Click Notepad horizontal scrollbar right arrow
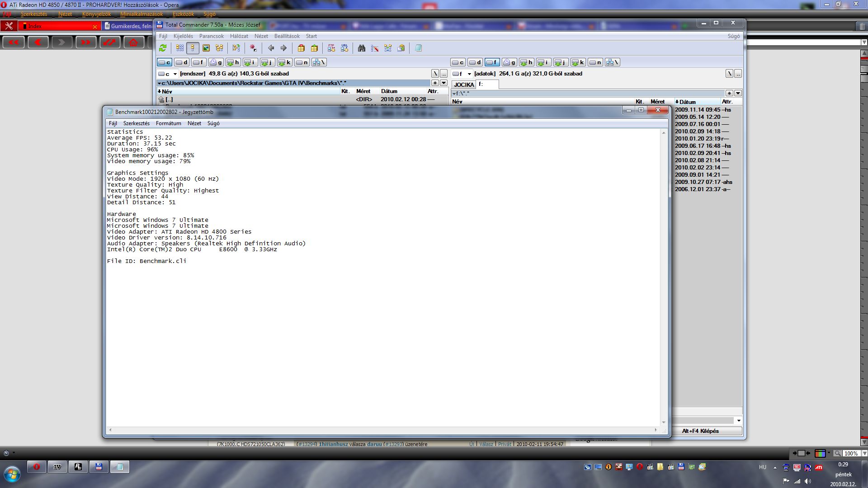 click(656, 430)
